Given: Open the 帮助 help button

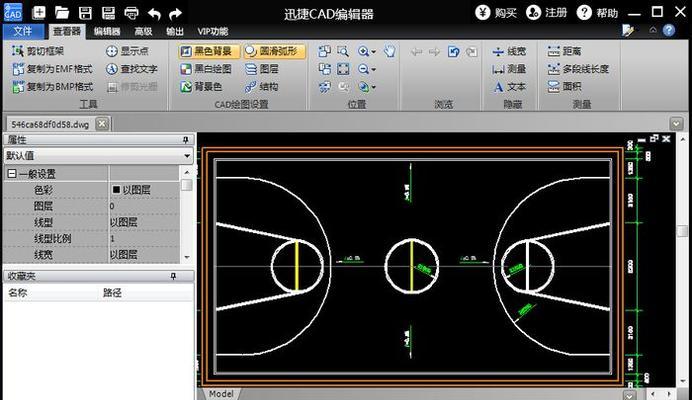Looking at the screenshot, I should pyautogui.click(x=597, y=13).
